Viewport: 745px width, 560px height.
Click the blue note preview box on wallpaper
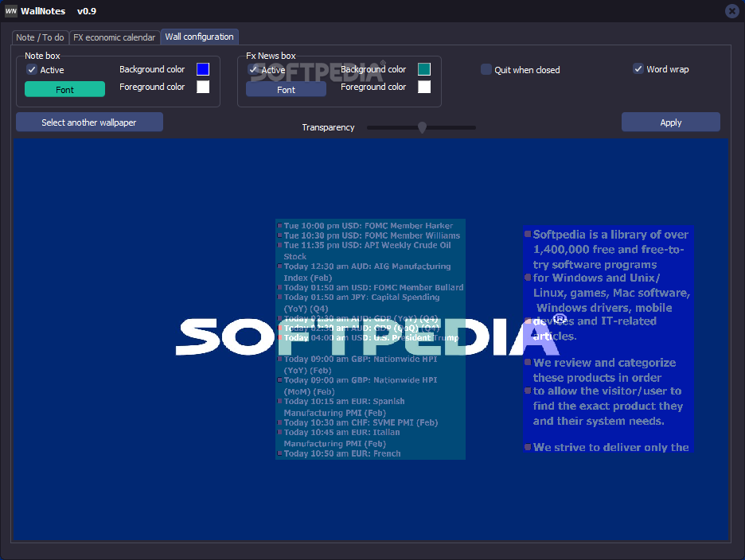point(608,339)
